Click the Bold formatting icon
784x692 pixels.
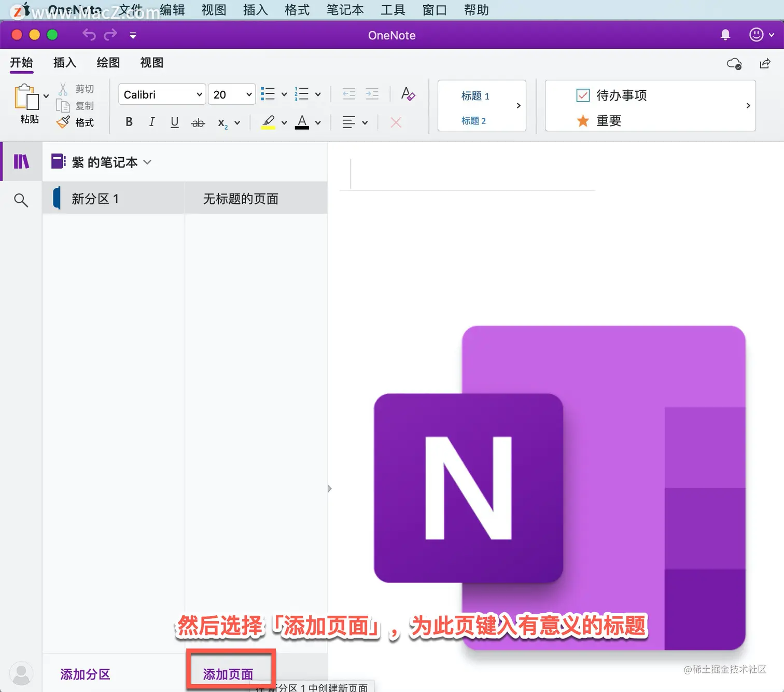click(x=129, y=122)
